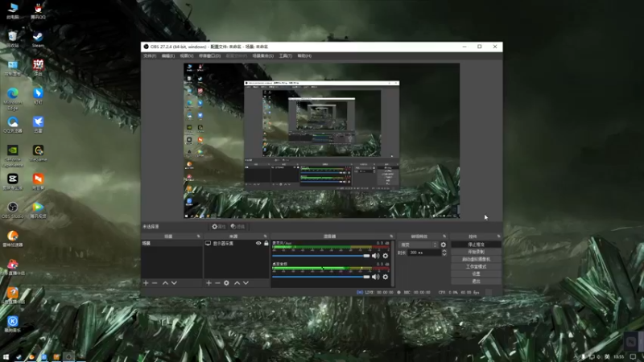Open the Steam desktop shortcut
The image size is (644, 362).
(x=38, y=39)
